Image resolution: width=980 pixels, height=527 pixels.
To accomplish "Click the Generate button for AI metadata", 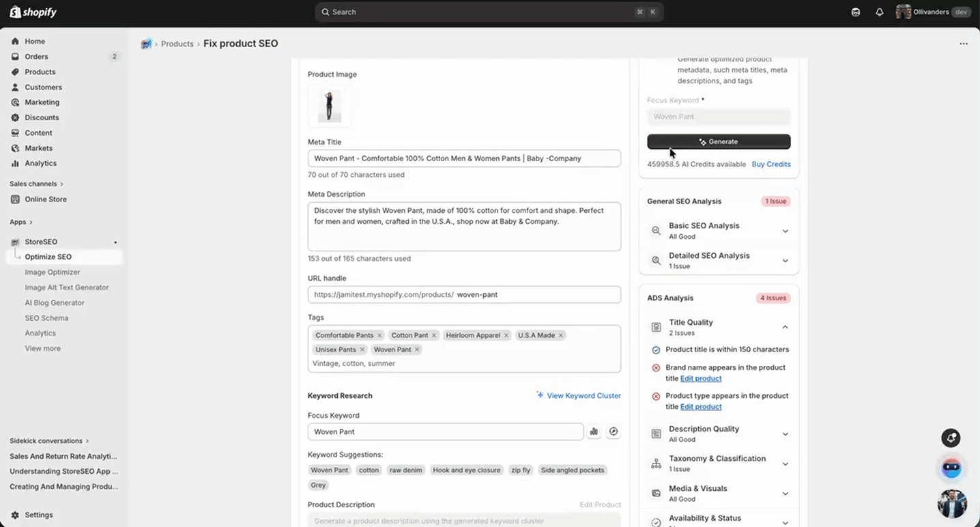I will (x=718, y=141).
